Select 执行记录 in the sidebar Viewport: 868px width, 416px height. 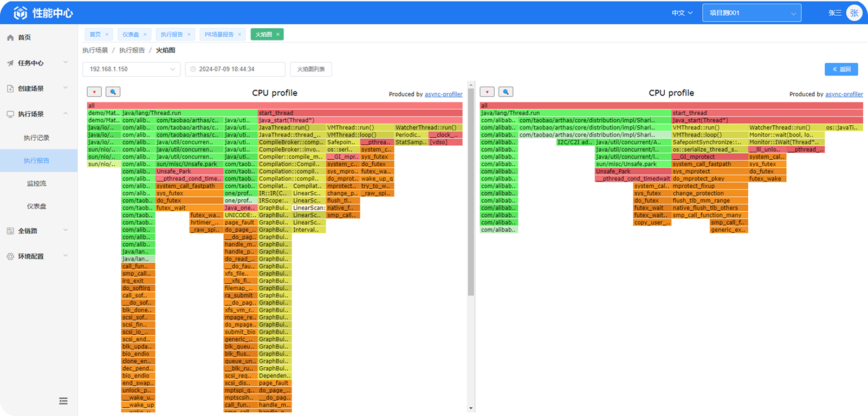[x=36, y=138]
